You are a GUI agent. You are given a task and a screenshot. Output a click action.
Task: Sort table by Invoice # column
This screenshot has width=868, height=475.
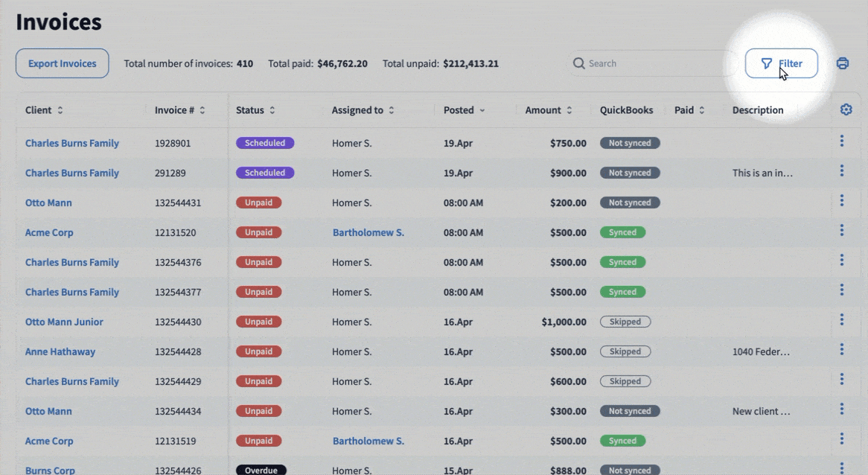click(179, 110)
